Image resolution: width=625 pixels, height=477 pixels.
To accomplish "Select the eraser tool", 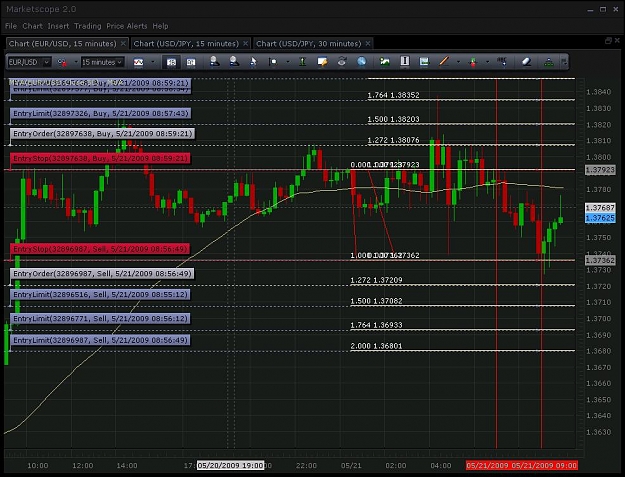I will tap(527, 62).
